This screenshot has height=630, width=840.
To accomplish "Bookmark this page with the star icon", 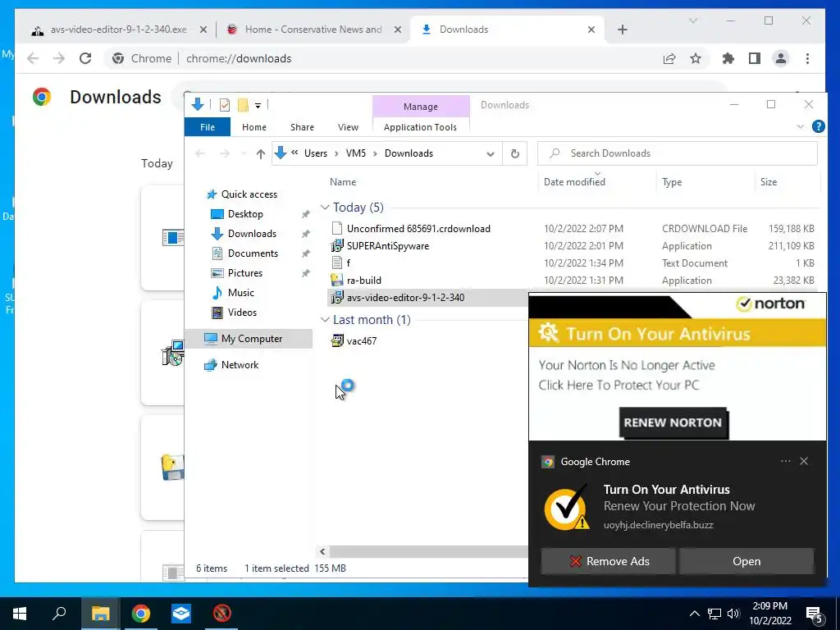I will click(x=696, y=58).
